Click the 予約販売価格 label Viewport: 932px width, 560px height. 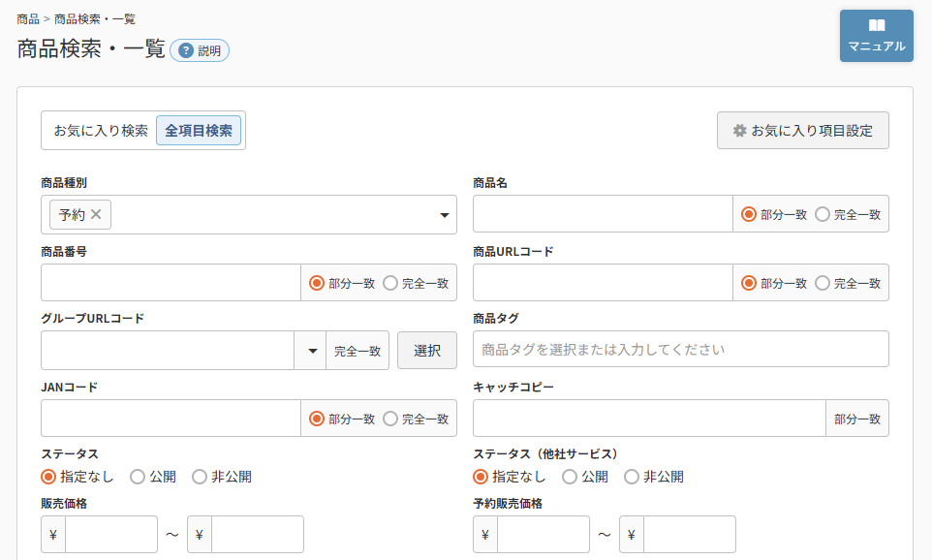click(508, 504)
